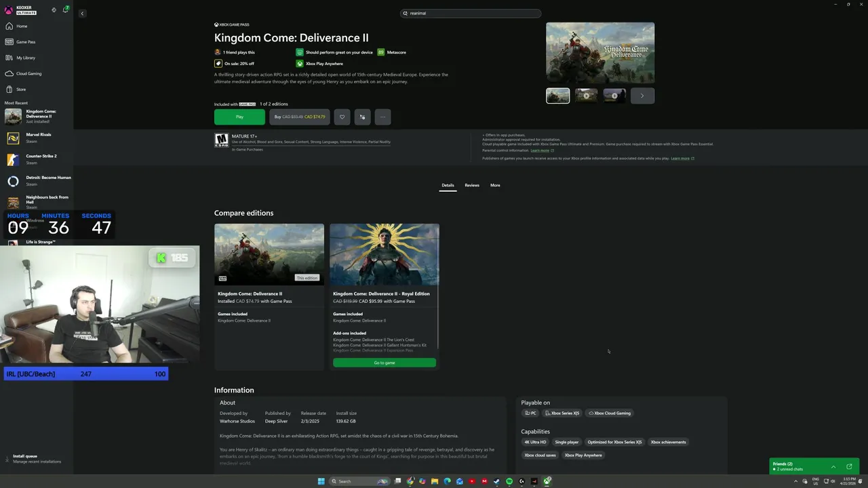The image size is (868, 488).
Task: Open the Xbox app taskbar icon
Action: click(x=547, y=481)
